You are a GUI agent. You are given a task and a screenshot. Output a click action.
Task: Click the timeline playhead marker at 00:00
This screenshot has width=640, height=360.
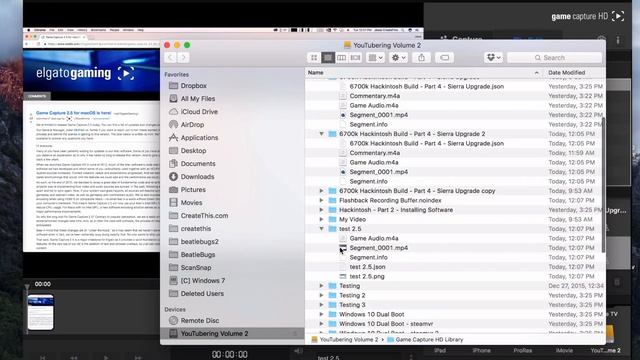27,287
